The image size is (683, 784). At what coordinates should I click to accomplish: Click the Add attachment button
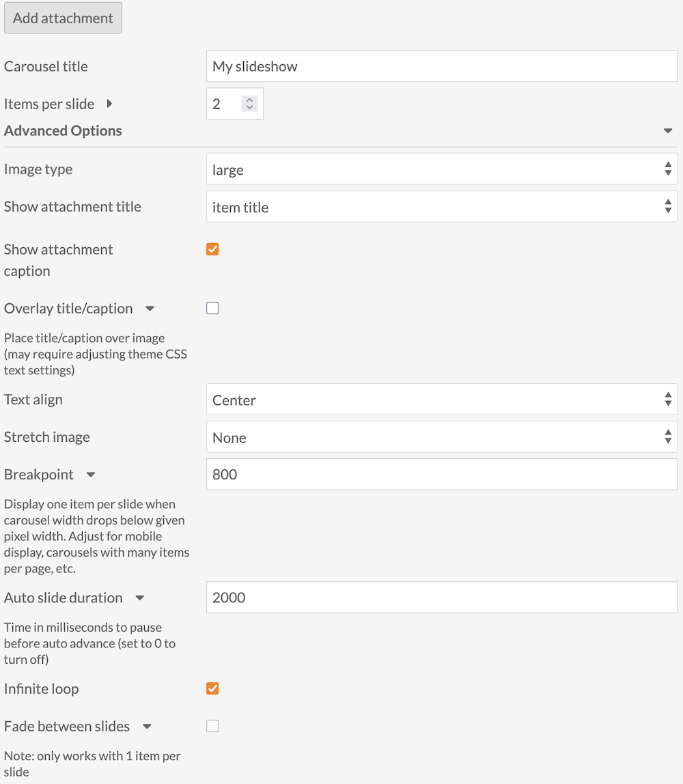tap(63, 18)
